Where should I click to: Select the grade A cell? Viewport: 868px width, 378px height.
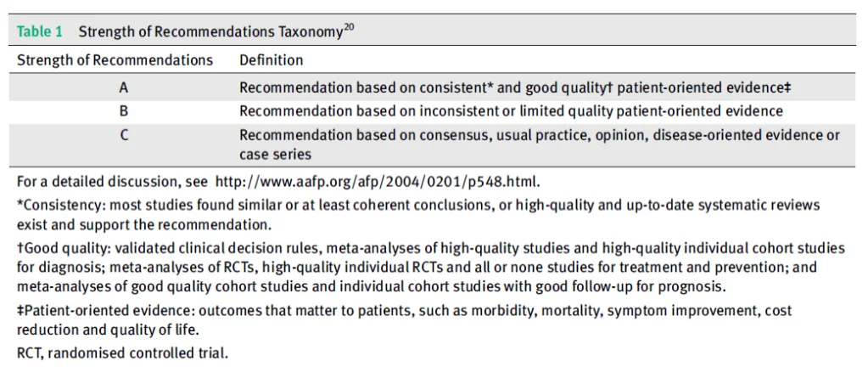[124, 87]
